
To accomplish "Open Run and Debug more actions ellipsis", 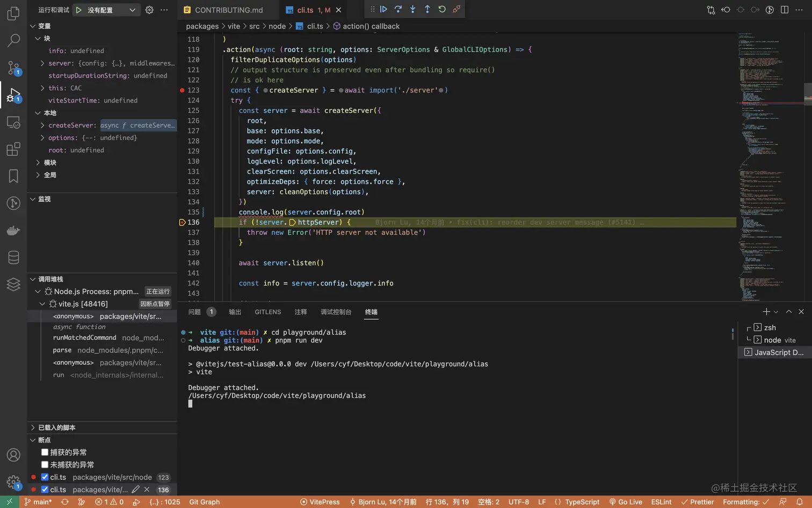I will [164, 10].
